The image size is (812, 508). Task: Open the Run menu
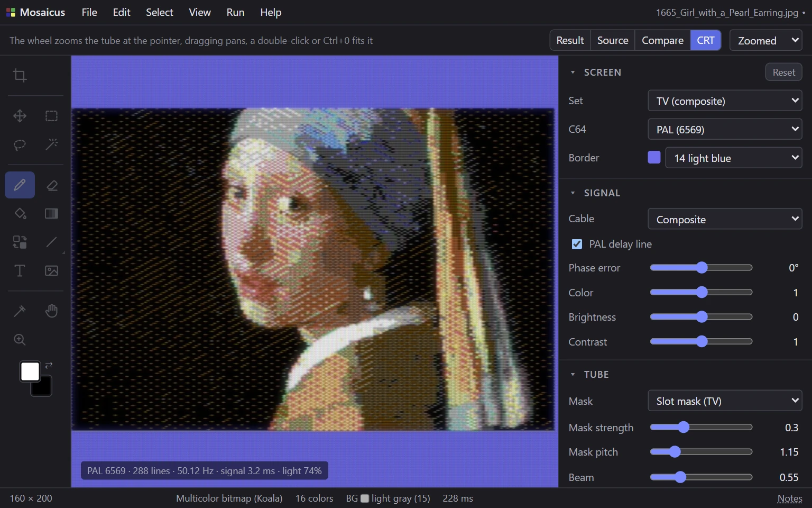pos(235,12)
